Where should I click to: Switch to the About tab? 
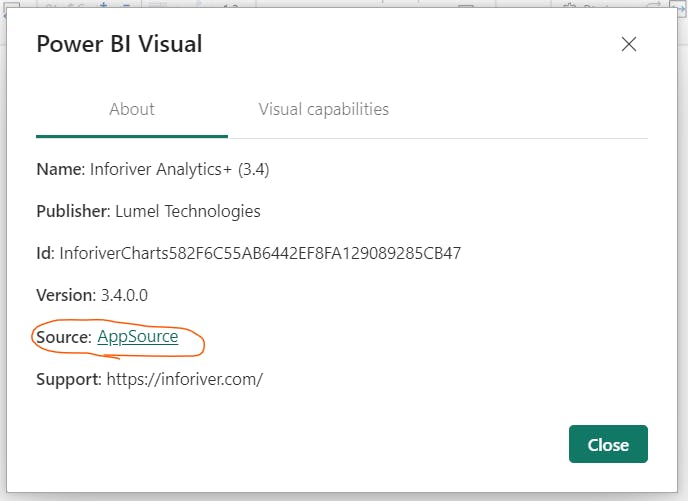(132, 109)
